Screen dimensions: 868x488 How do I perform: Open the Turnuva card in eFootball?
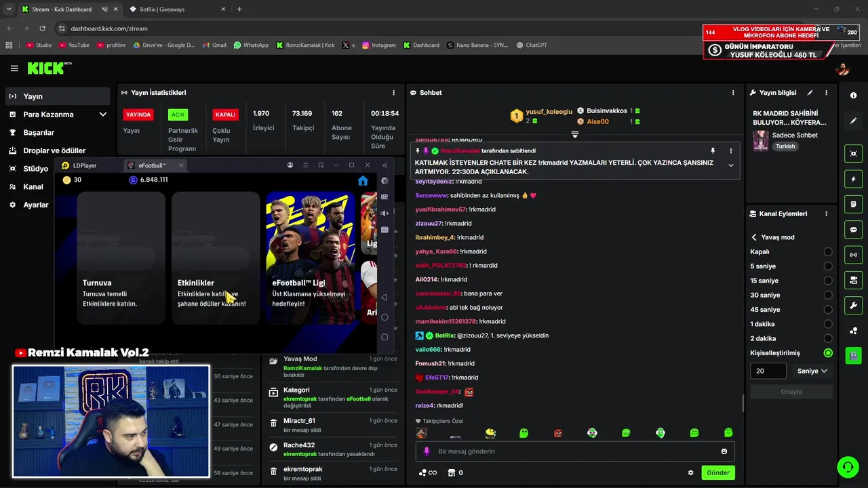(x=121, y=258)
